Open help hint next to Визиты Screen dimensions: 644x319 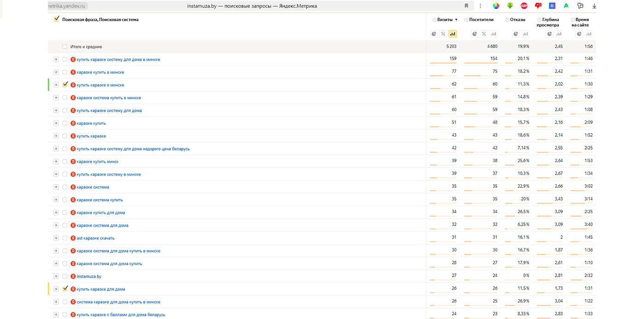(434, 20)
